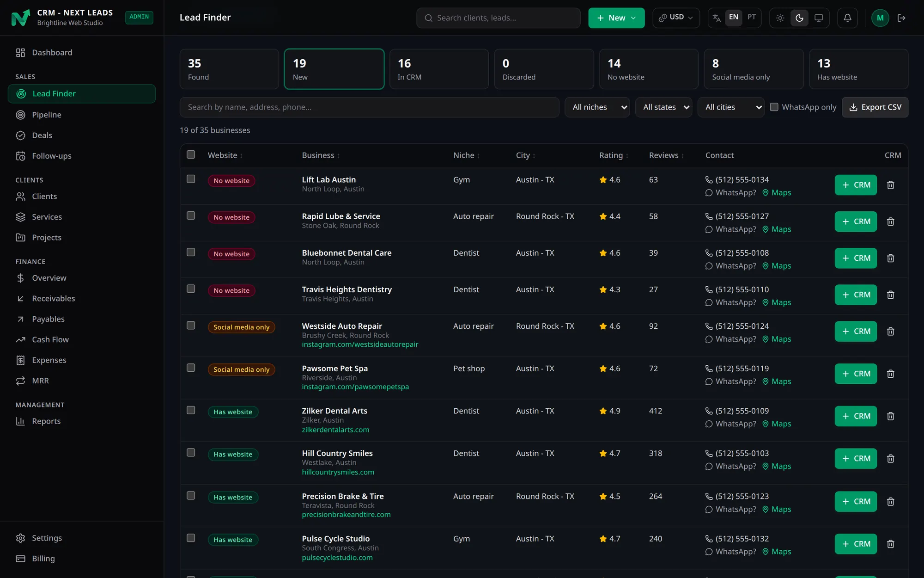Open MRR recurring icon

coord(20,381)
